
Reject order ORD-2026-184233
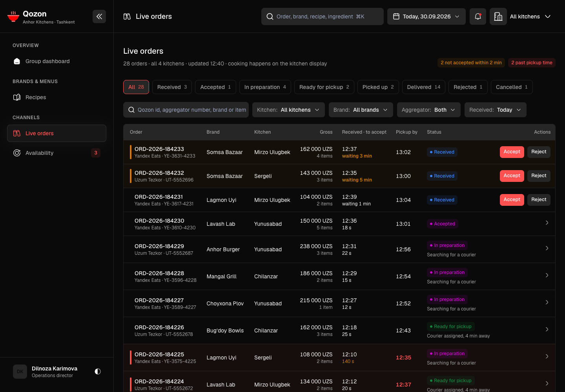coord(539,152)
